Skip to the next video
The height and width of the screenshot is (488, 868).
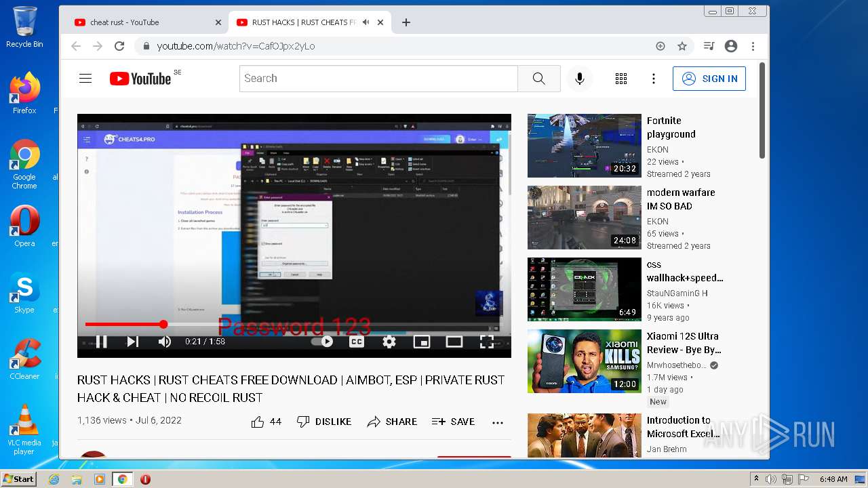click(x=133, y=342)
